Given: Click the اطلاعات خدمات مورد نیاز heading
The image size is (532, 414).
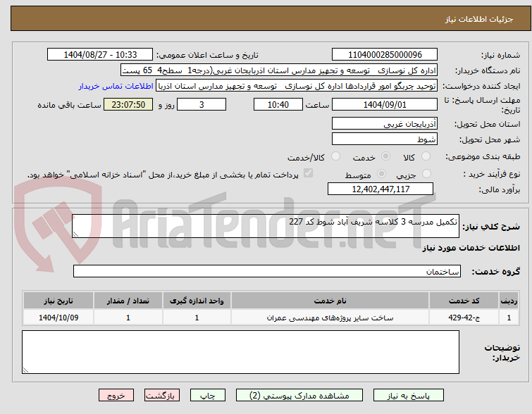Looking at the screenshot, I should click(x=471, y=249).
